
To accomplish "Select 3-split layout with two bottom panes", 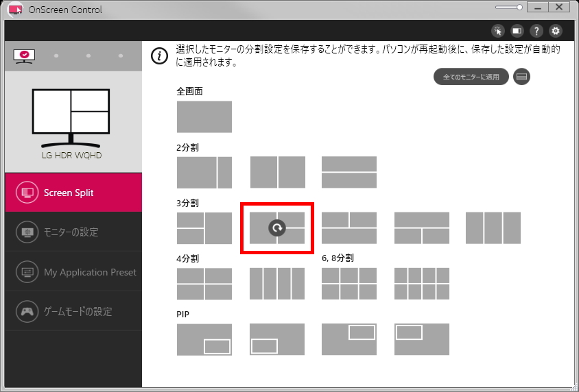I will [x=422, y=228].
